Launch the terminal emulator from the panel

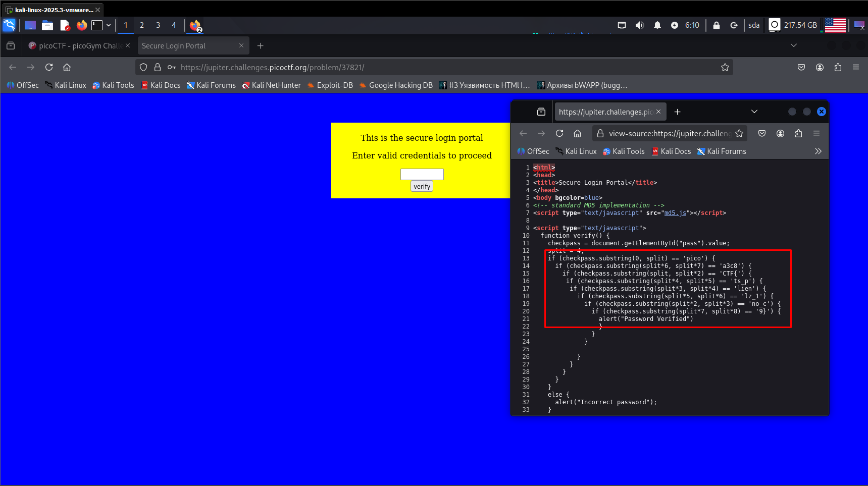click(97, 25)
